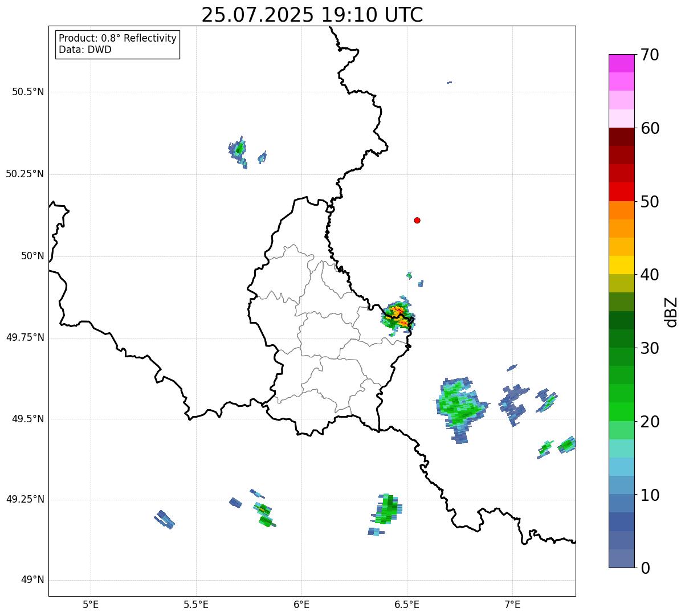Viewport: 685px width, 616px height.
Task: Click the blue echo near 5.35°E 49.2°N
Action: click(x=165, y=519)
